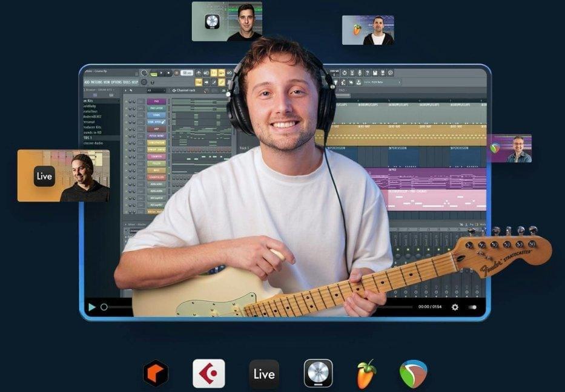Click the Reaper icon in bottom row
This screenshot has height=392, width=565.
point(414,374)
